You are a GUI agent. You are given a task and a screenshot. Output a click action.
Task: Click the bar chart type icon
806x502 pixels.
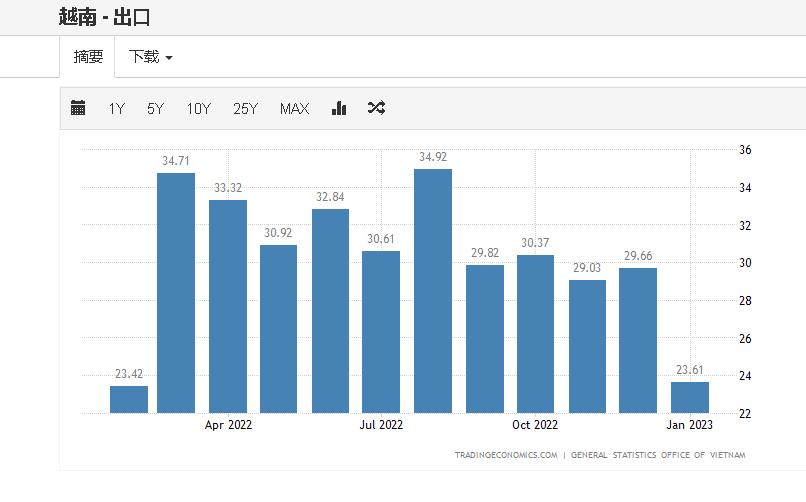(339, 108)
